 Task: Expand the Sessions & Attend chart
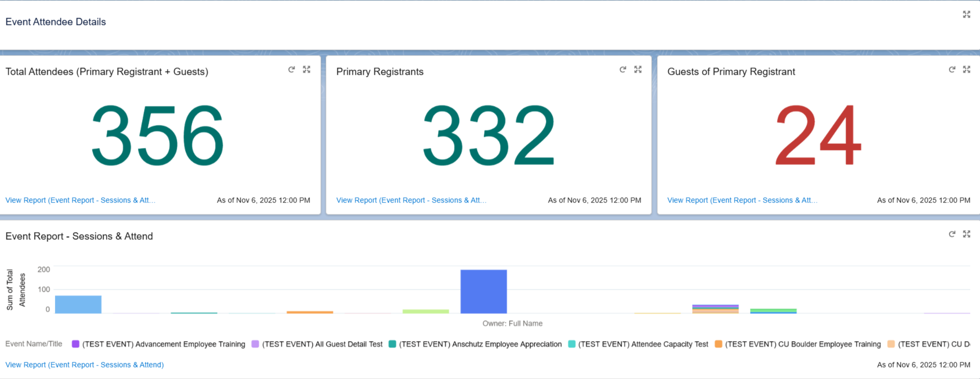coord(967,234)
